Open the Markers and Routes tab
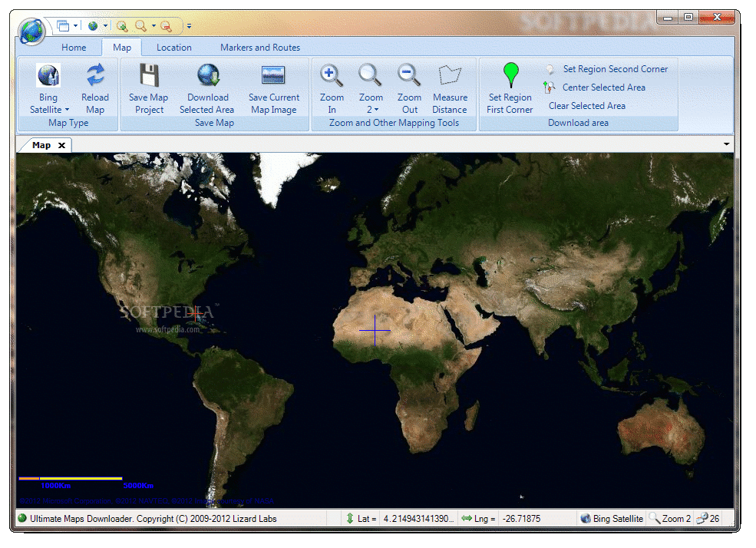The image size is (756, 548). (260, 47)
